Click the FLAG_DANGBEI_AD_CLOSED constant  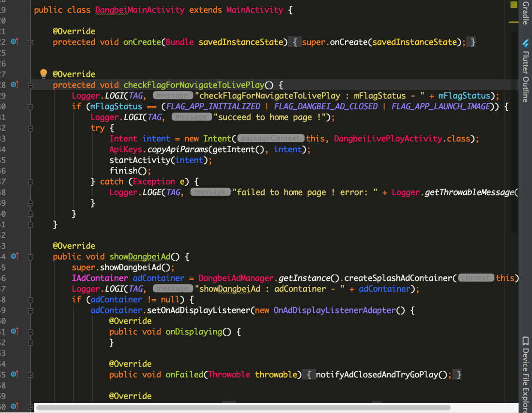326,106
